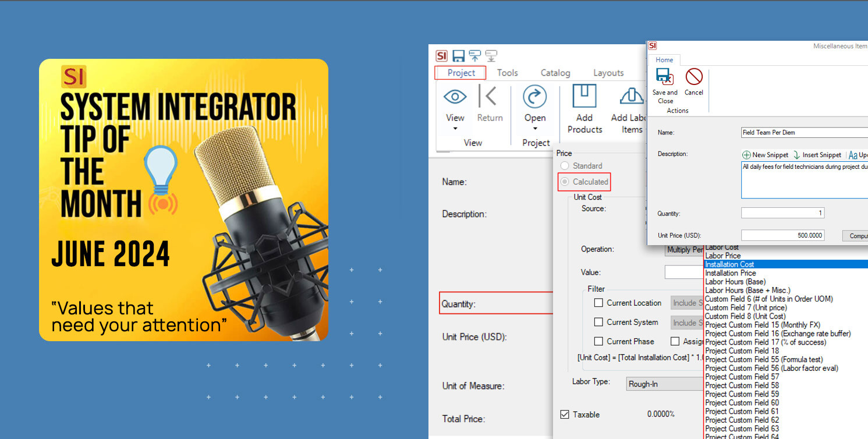Expand the Open dropdown arrow
The width and height of the screenshot is (868, 439).
(534, 129)
